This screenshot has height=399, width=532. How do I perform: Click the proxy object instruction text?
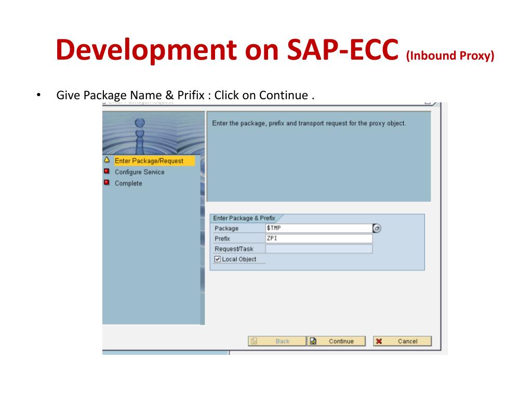tap(309, 123)
